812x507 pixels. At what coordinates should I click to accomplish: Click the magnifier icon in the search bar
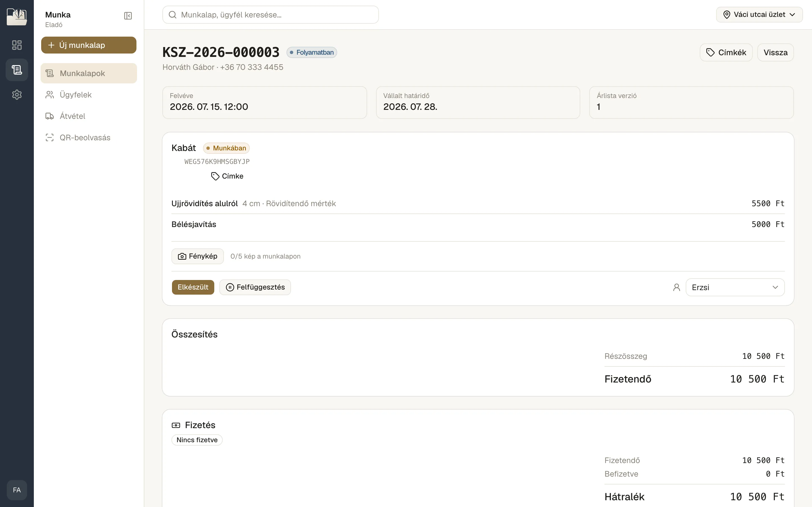173,15
